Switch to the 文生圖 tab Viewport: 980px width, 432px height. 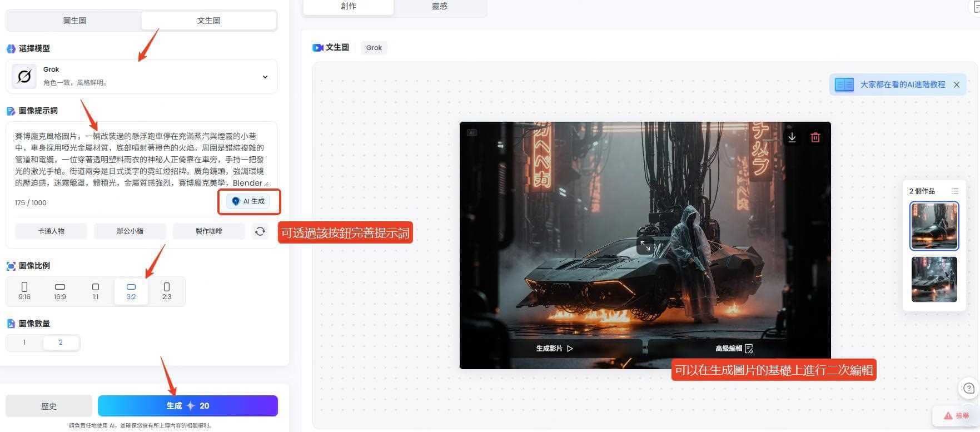[x=208, y=21]
